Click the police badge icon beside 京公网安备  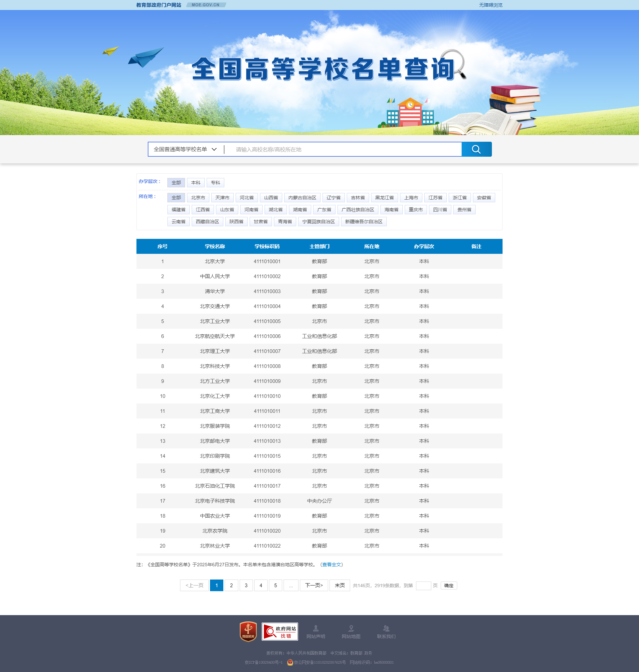click(x=290, y=662)
